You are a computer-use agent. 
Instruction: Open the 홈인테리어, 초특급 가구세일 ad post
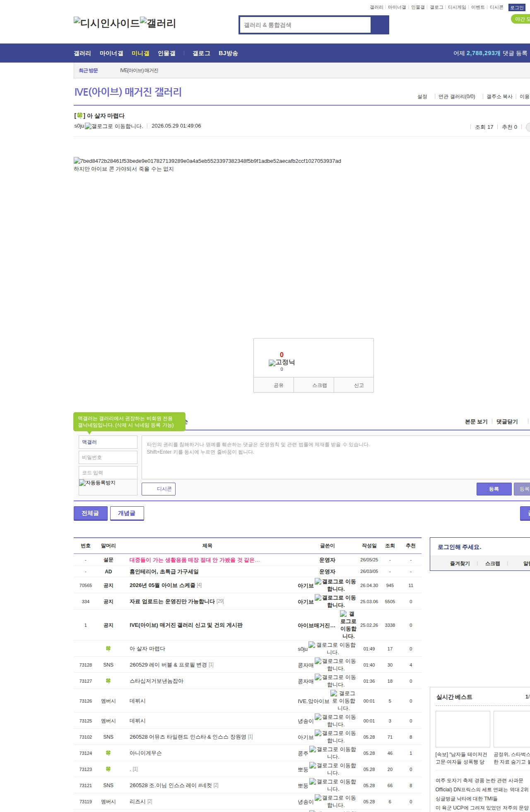pos(164,572)
